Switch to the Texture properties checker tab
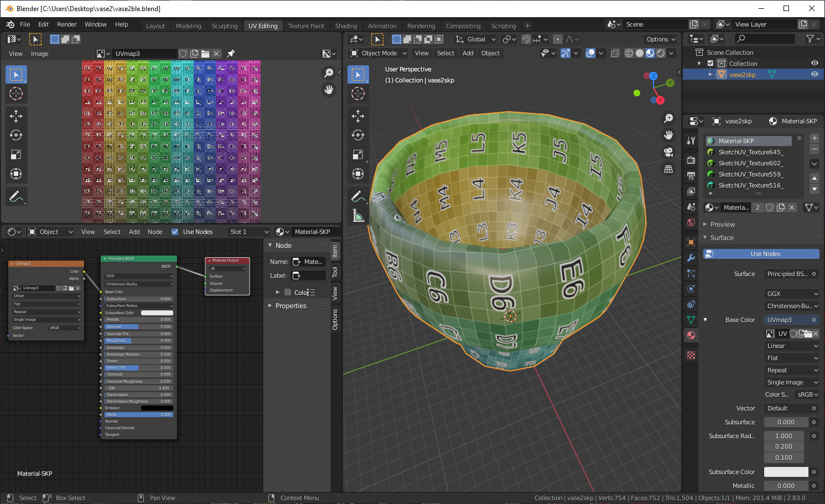 [691, 355]
